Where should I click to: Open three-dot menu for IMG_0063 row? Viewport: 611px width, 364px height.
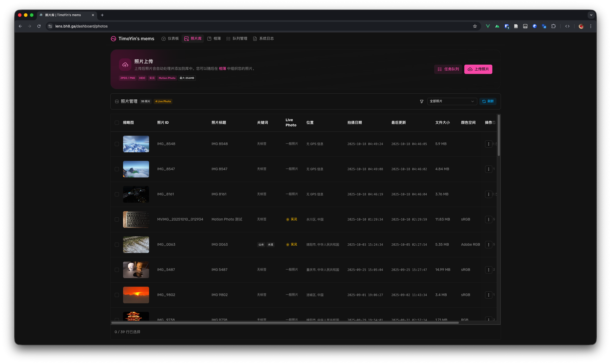coord(488,245)
